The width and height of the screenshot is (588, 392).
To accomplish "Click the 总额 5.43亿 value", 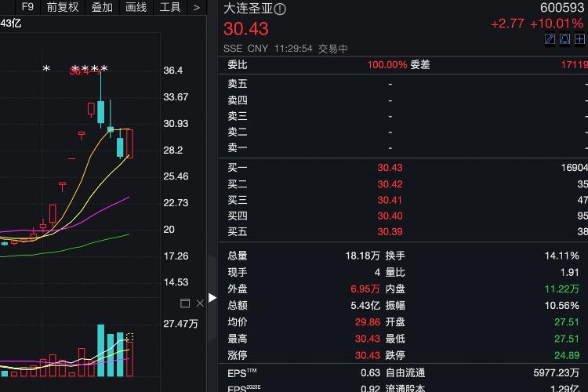I will point(365,305).
